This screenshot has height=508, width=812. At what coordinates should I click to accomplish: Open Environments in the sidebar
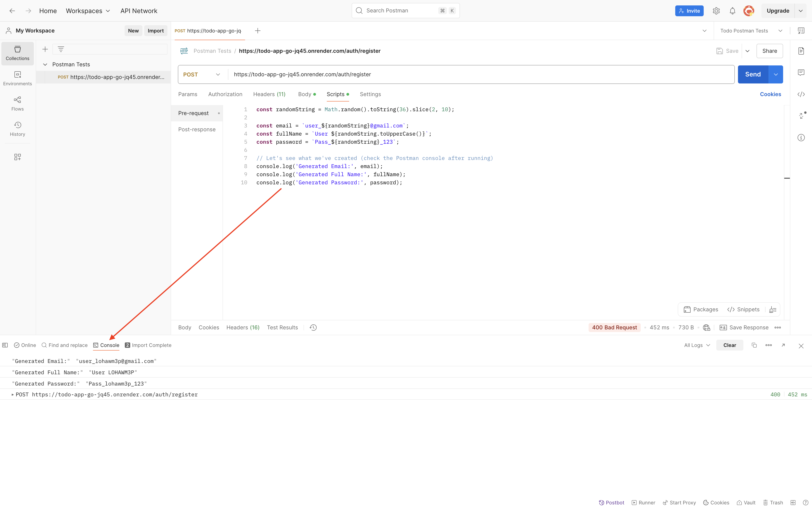point(17,79)
